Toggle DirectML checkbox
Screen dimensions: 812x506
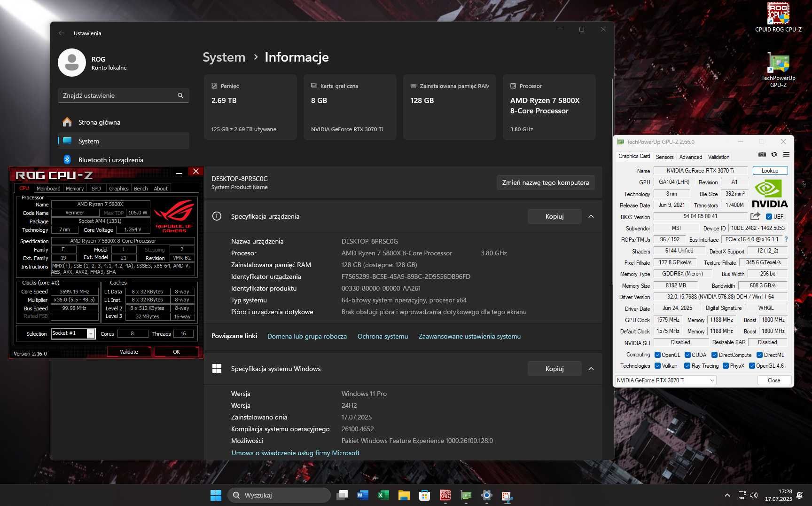click(759, 355)
